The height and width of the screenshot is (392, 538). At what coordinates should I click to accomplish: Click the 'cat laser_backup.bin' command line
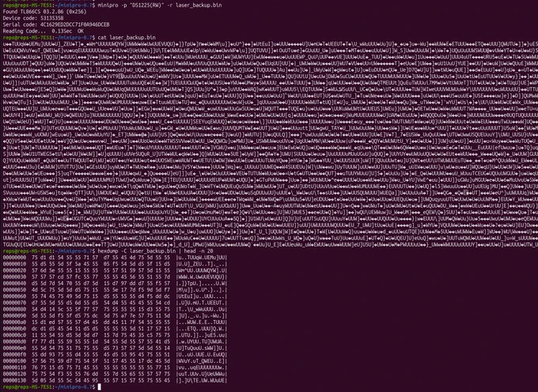pos(79,38)
